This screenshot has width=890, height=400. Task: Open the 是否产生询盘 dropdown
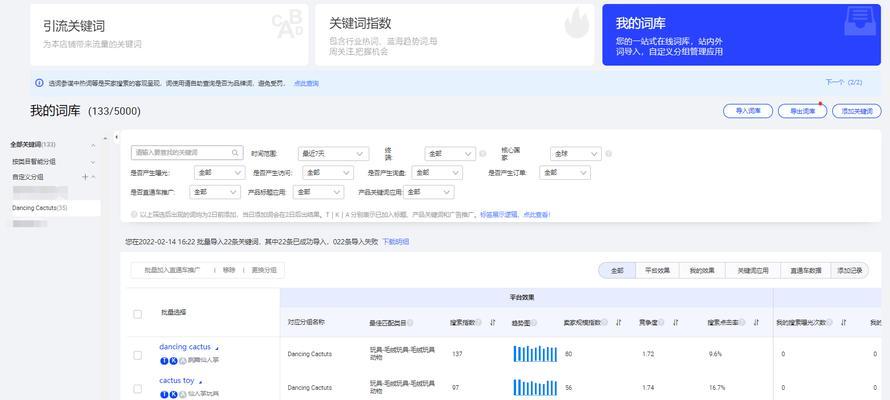coord(436,172)
